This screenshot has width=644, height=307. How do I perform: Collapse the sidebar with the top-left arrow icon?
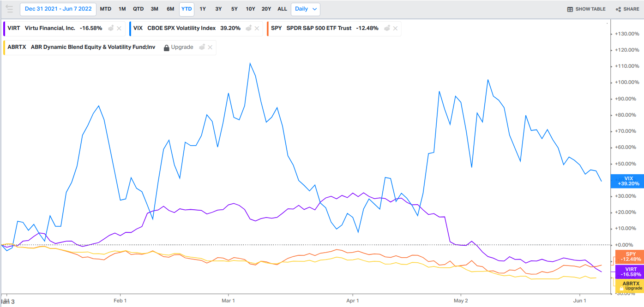coord(9,9)
